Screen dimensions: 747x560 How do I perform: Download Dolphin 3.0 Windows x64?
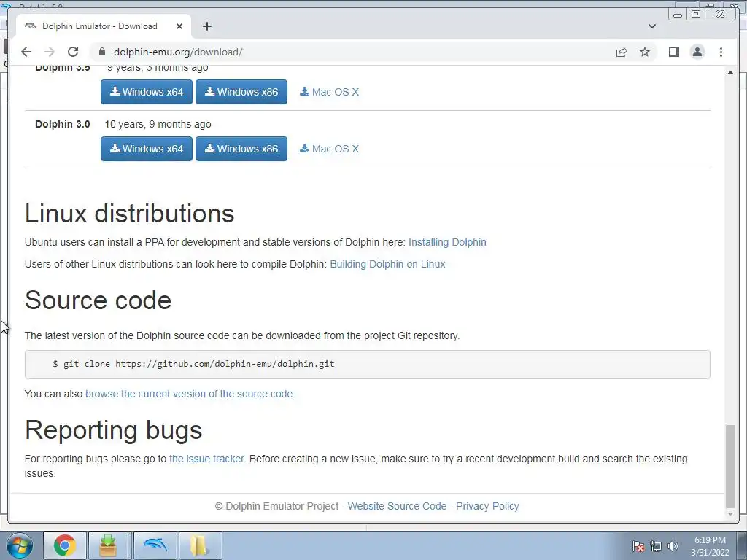(146, 149)
